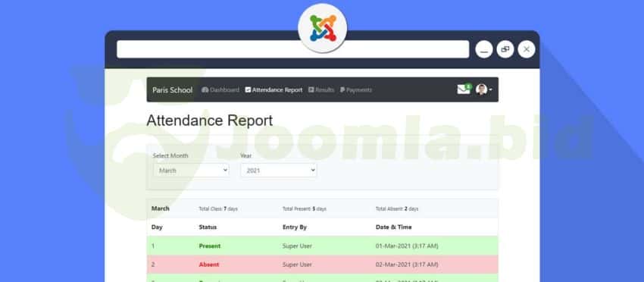Image resolution: width=644 pixels, height=282 pixels.
Task: Click the Dashboard gauge icon
Action: (205, 89)
